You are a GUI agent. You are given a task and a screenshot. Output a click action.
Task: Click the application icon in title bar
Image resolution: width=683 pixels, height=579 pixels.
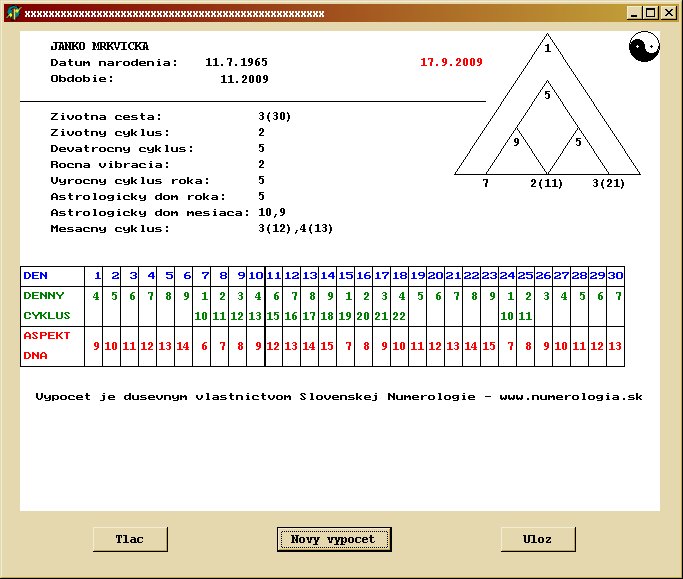pyautogui.click(x=13, y=13)
